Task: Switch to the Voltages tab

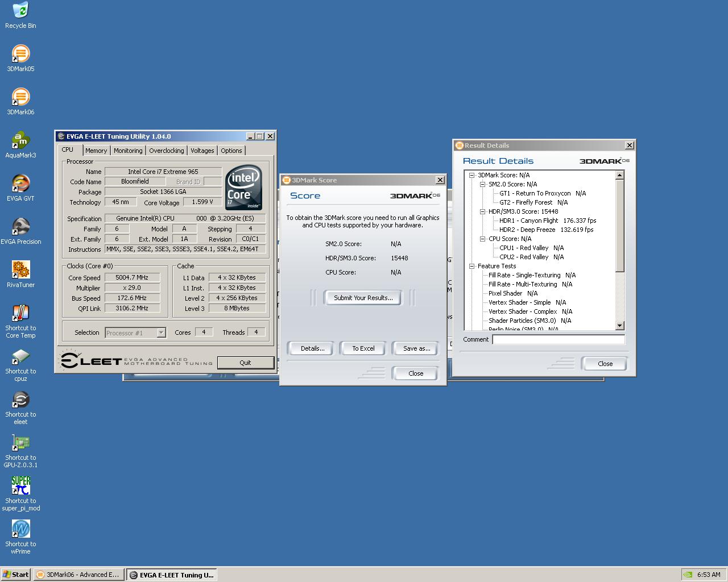Action: coord(202,151)
